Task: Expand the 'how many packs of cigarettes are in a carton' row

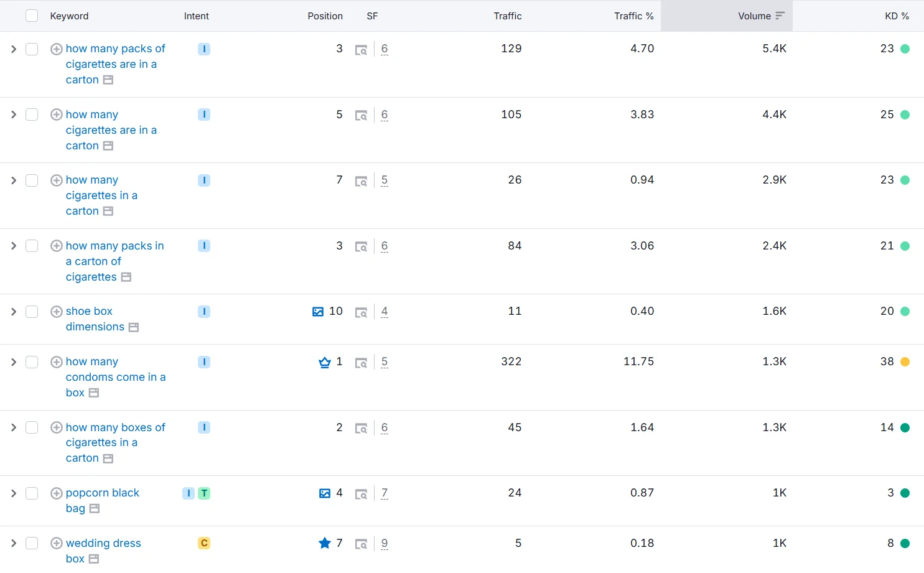Action: (x=14, y=49)
